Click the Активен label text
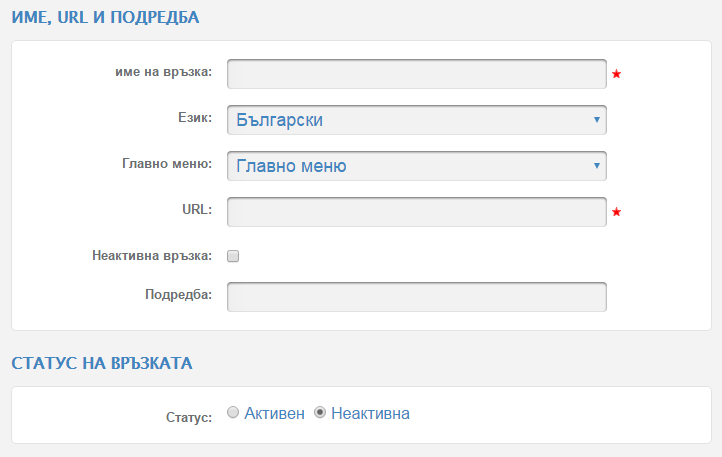 274,414
